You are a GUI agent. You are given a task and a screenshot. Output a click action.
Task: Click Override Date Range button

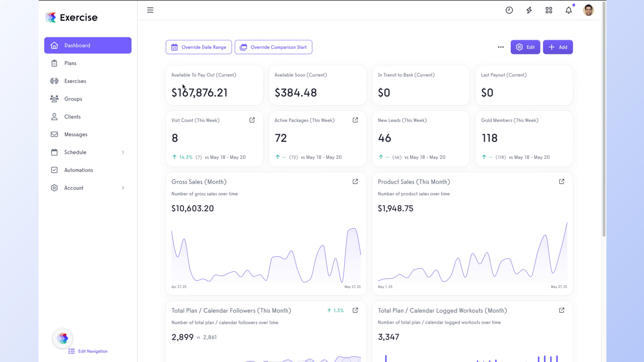click(x=198, y=47)
